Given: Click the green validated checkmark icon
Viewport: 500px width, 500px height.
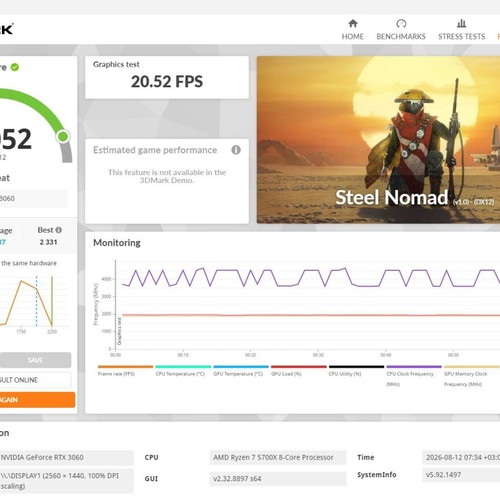Looking at the screenshot, I should coord(15,67).
